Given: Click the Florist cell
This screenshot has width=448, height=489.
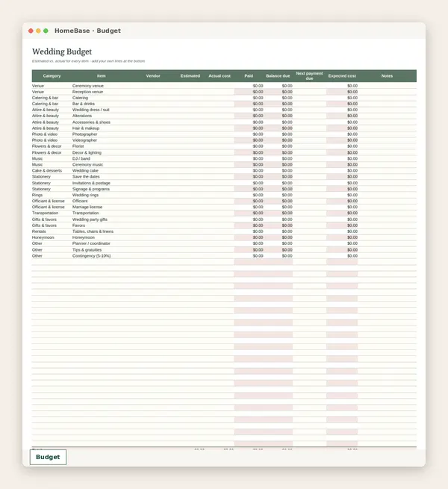Looking at the screenshot, I should point(101,146).
